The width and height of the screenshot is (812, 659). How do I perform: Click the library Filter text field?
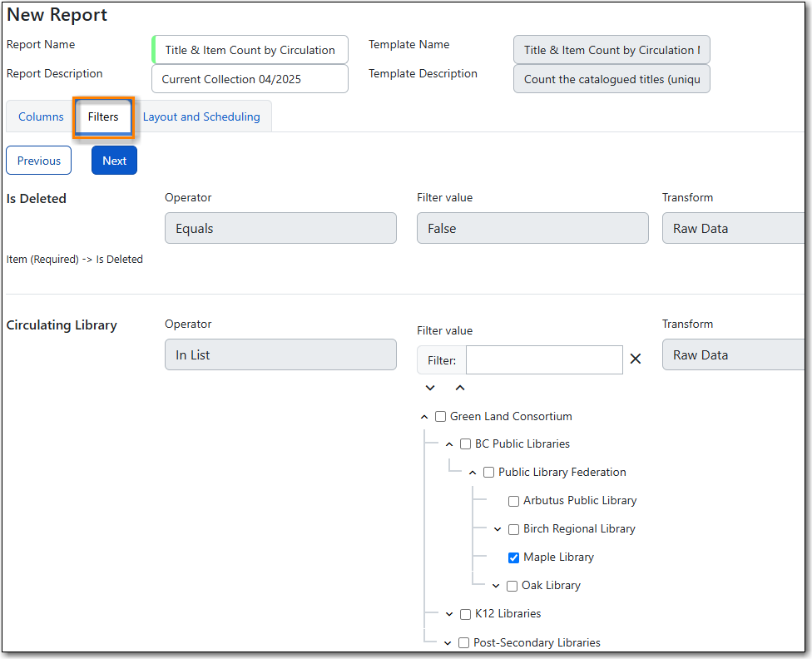tap(544, 360)
